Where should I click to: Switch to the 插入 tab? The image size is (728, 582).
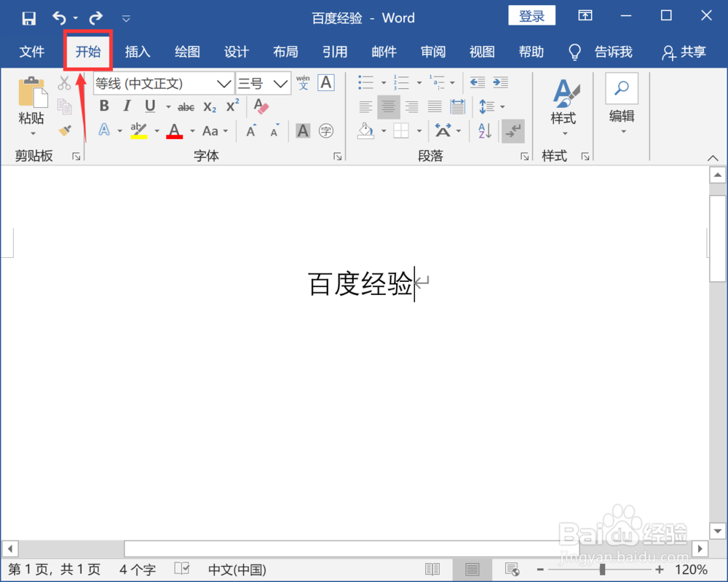138,52
